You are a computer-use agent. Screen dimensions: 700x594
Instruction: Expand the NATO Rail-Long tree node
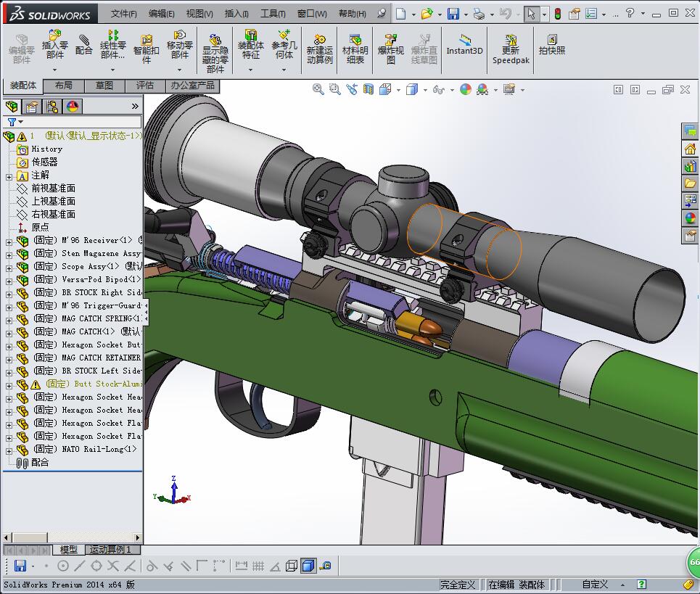point(9,450)
